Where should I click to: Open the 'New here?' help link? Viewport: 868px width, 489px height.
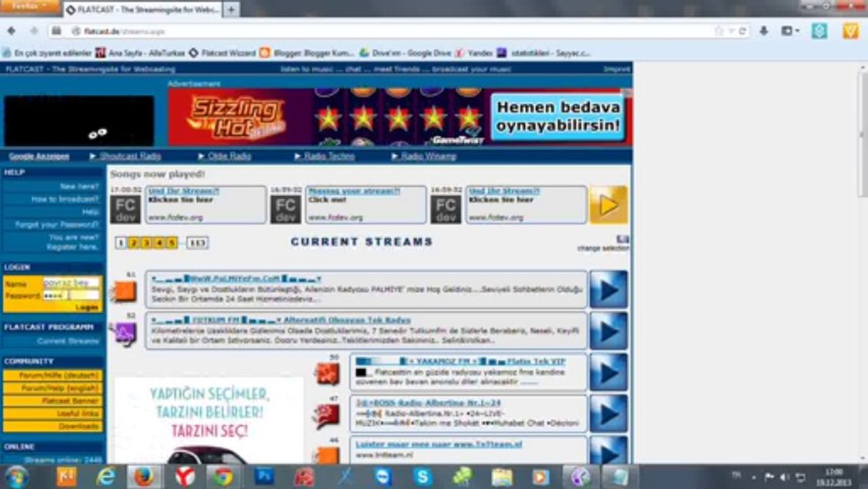coord(79,186)
